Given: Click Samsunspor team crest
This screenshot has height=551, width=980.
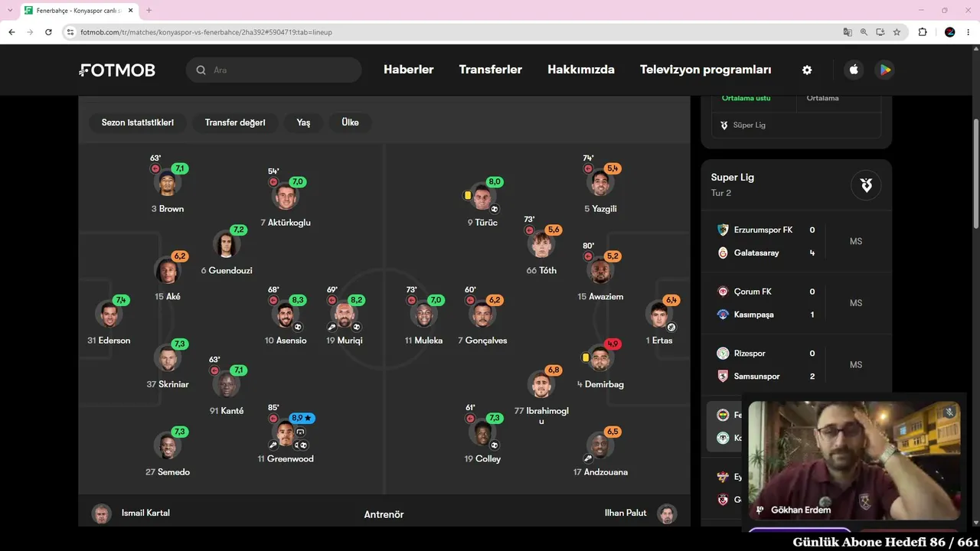Looking at the screenshot, I should 723,377.
